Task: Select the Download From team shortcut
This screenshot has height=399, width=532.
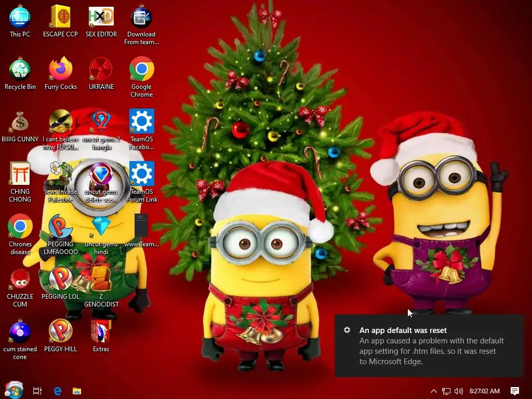Action: [x=141, y=25]
